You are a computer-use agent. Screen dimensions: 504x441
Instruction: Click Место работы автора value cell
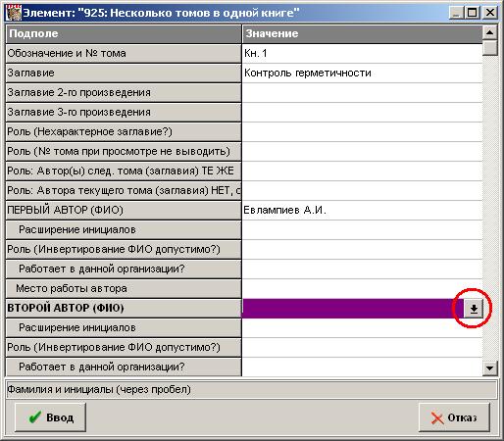pyautogui.click(x=362, y=288)
